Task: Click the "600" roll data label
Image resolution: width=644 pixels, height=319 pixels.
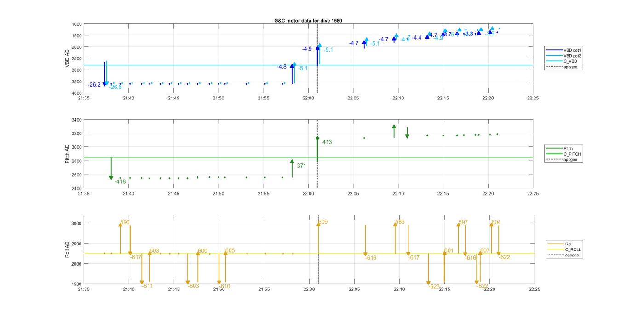Action: pos(202,251)
